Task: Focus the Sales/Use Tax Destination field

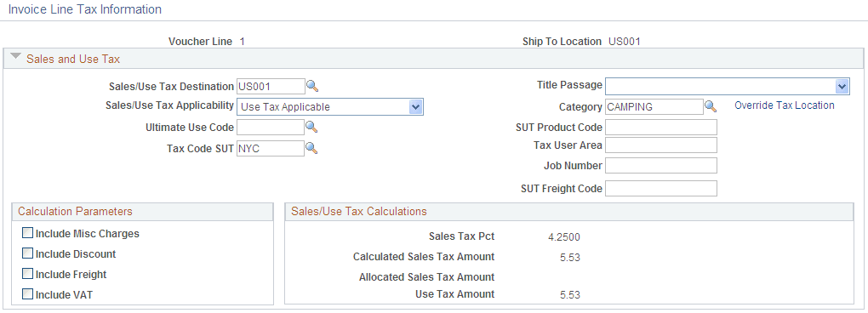Action: 271,86
